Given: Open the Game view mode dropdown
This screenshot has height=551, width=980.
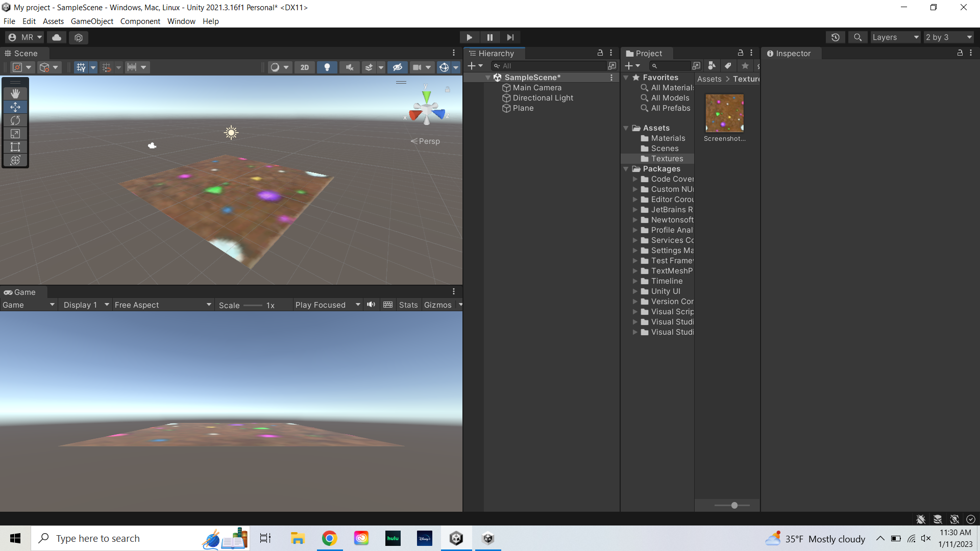Looking at the screenshot, I should [x=28, y=305].
